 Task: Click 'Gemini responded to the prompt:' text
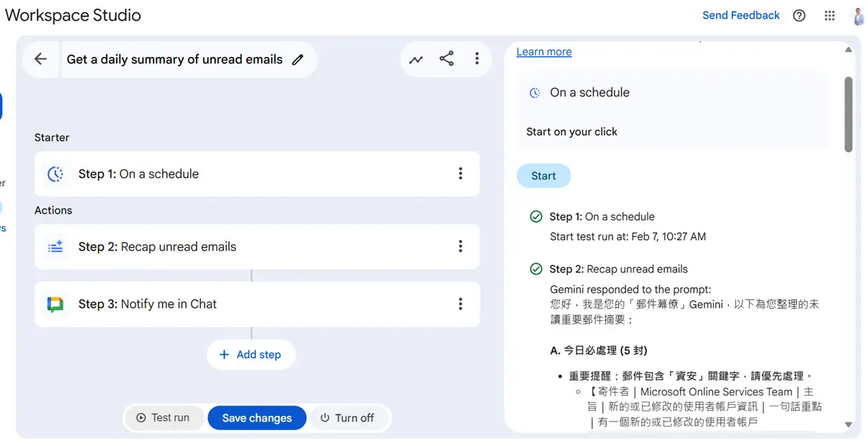point(630,290)
